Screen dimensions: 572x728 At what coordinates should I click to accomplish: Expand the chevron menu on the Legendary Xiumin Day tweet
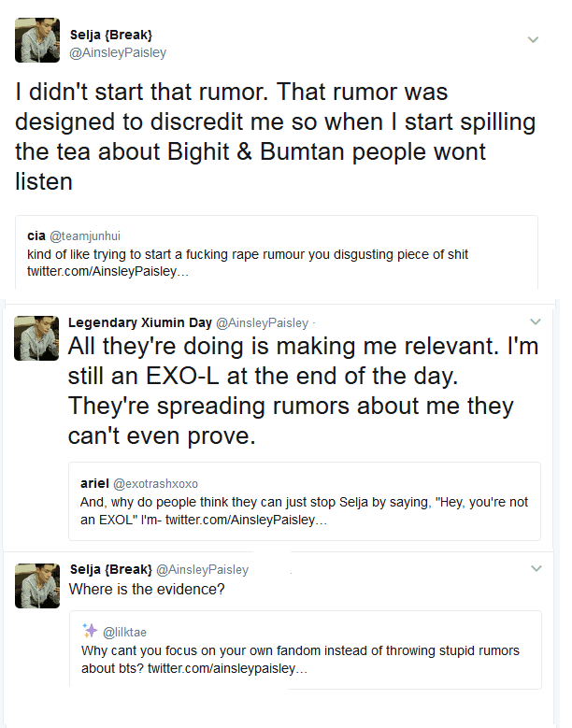pos(535,322)
